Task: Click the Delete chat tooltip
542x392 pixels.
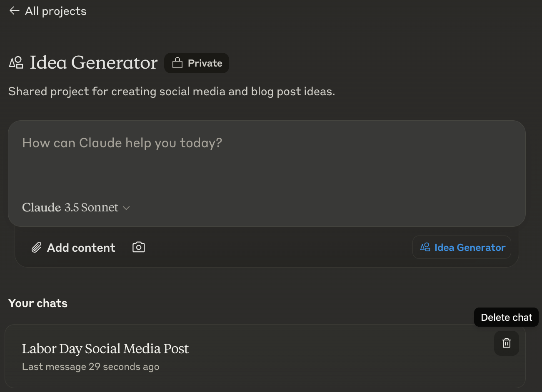Action: [506, 318]
